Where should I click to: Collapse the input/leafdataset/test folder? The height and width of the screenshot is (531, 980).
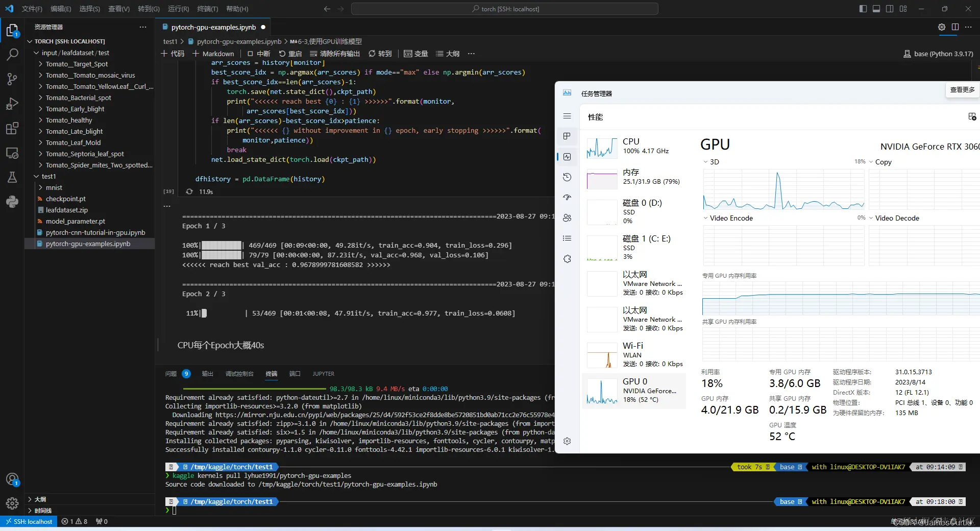pos(75,53)
